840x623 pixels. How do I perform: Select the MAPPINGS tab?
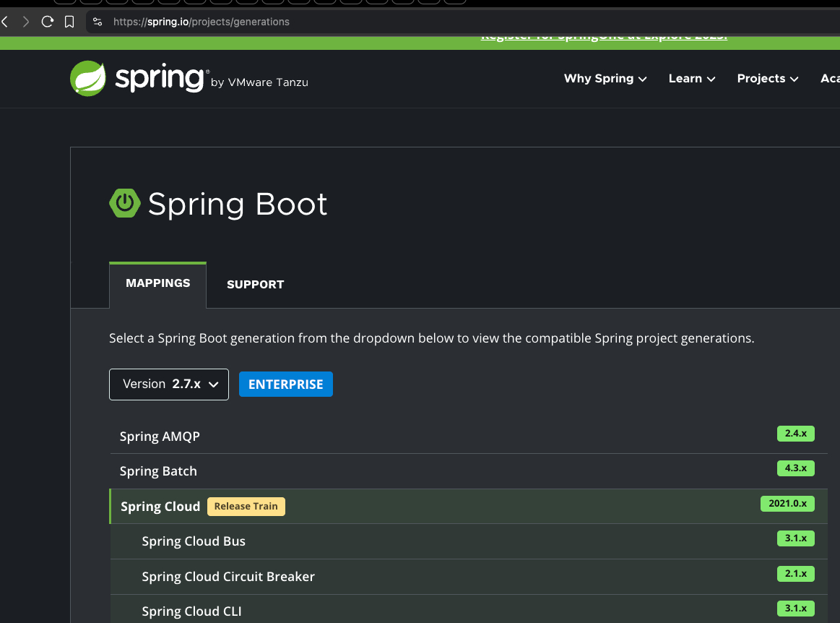(157, 283)
